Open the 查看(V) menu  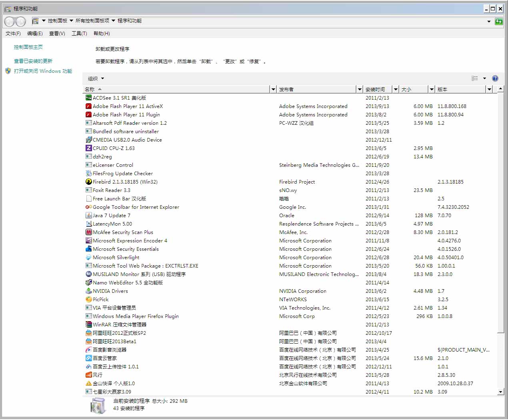[57, 34]
